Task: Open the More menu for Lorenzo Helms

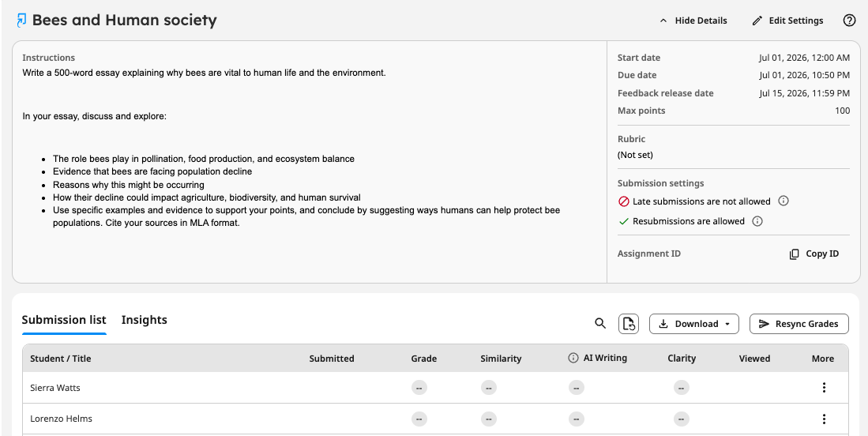Action: coord(824,419)
